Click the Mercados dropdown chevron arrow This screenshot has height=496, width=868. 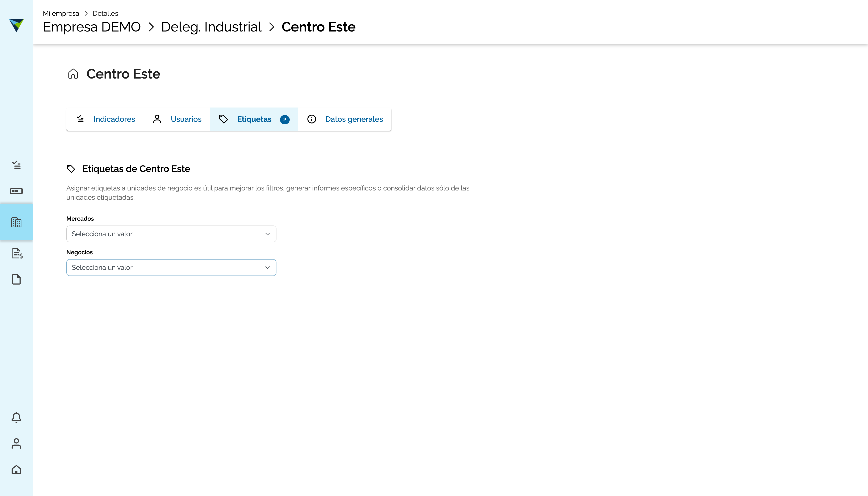[268, 234]
